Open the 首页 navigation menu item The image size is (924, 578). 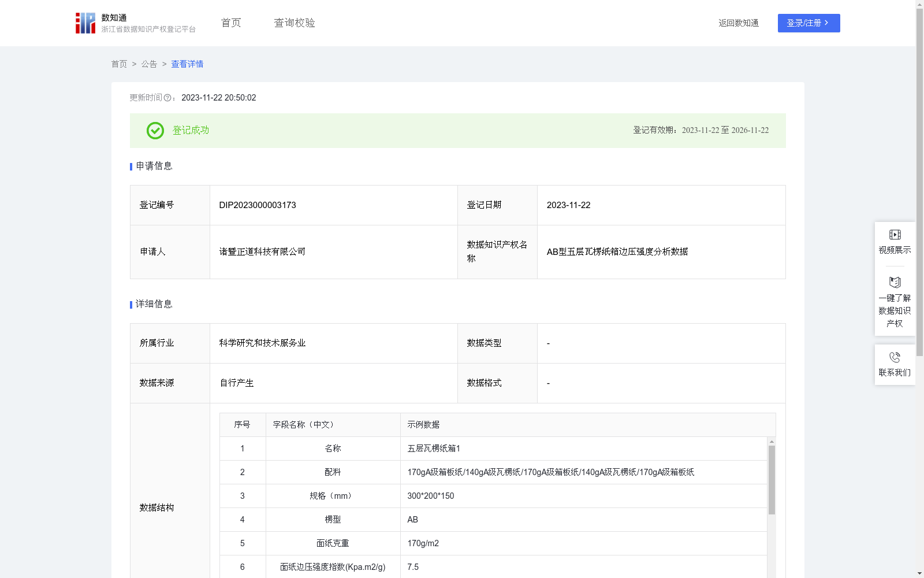tap(231, 23)
